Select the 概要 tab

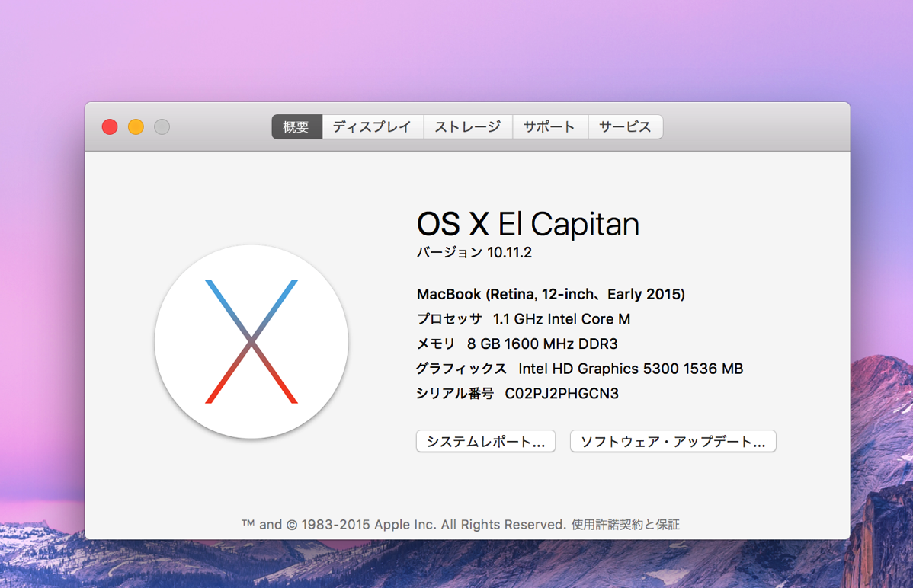pyautogui.click(x=296, y=127)
